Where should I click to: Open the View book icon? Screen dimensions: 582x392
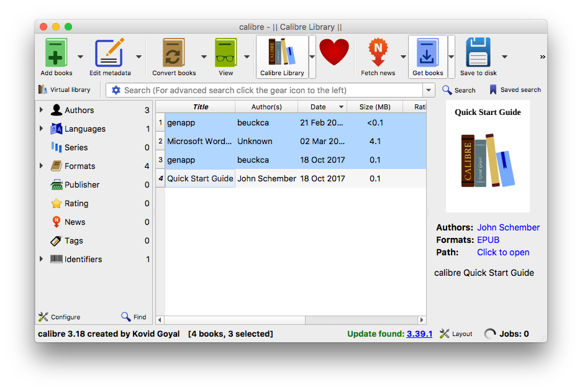point(225,53)
